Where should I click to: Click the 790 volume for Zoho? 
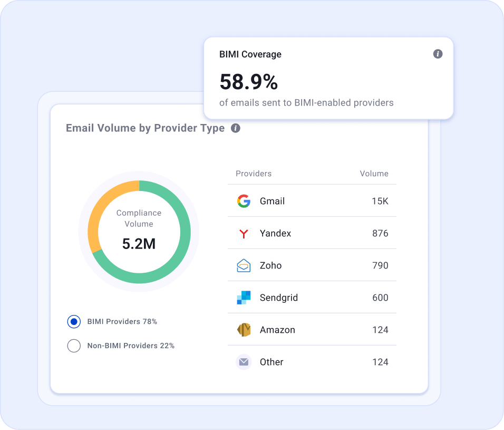click(380, 266)
